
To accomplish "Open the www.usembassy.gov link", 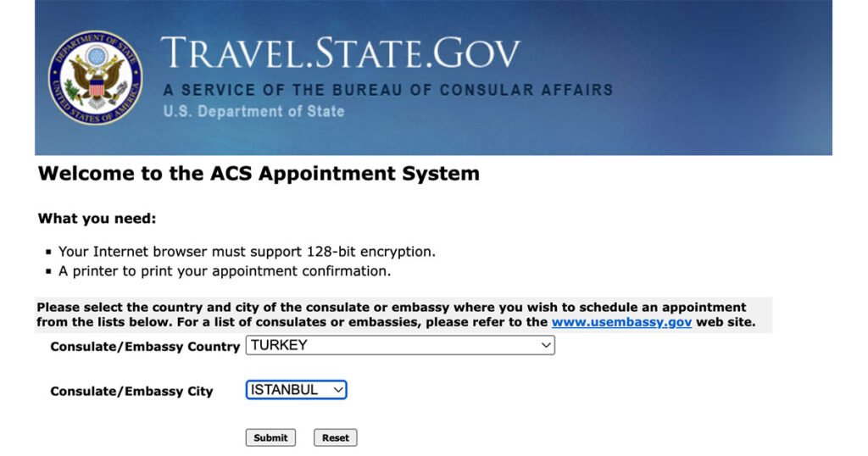I will pyautogui.click(x=621, y=322).
